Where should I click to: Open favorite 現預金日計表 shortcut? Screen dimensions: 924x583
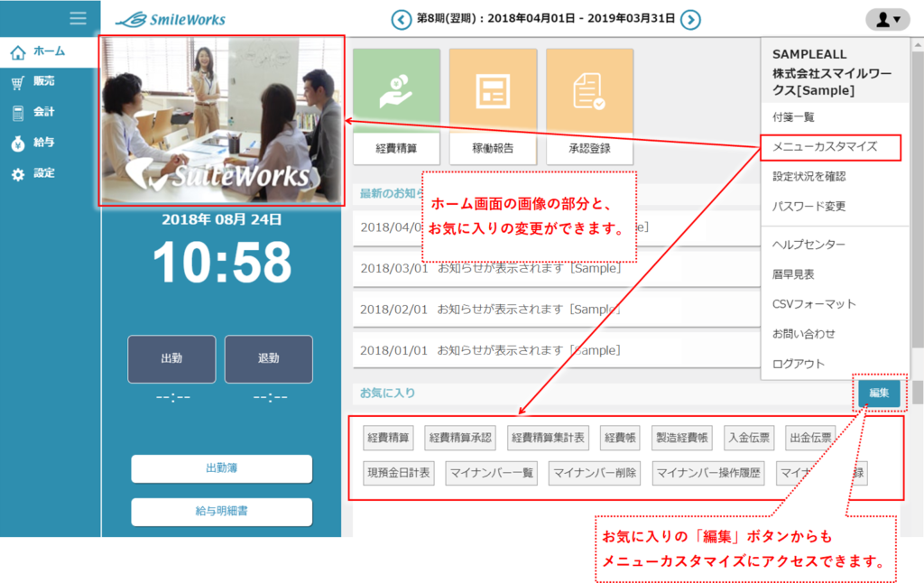pyautogui.click(x=399, y=474)
